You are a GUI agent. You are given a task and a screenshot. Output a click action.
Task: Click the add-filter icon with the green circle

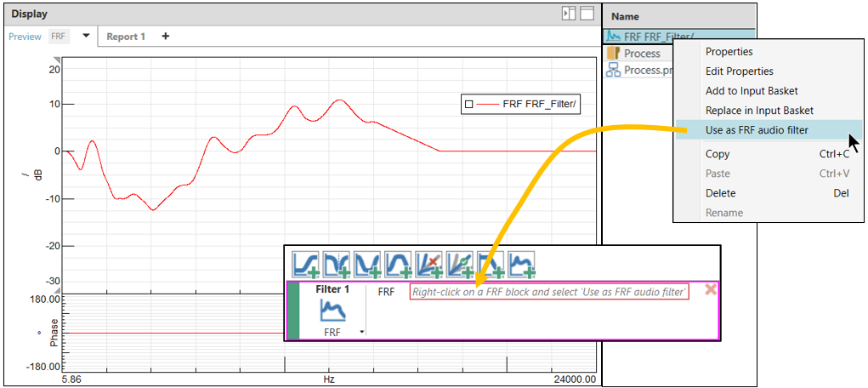click(459, 263)
